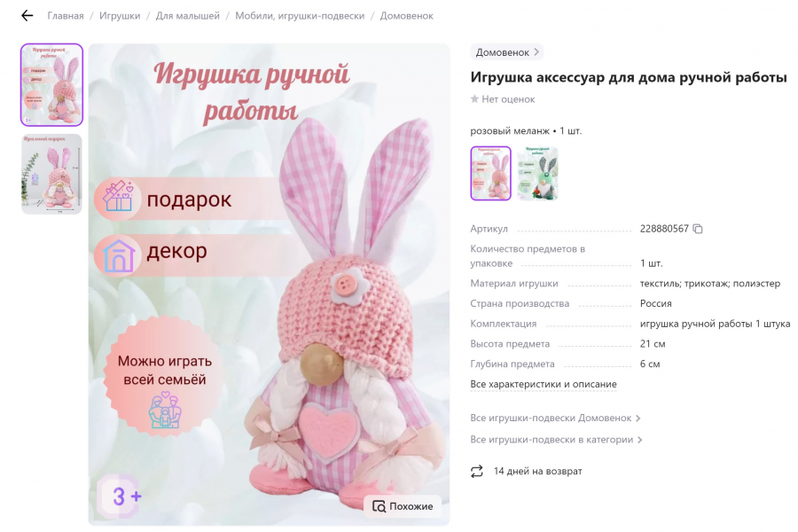Click the search icon on the Похожие button

coord(379,506)
